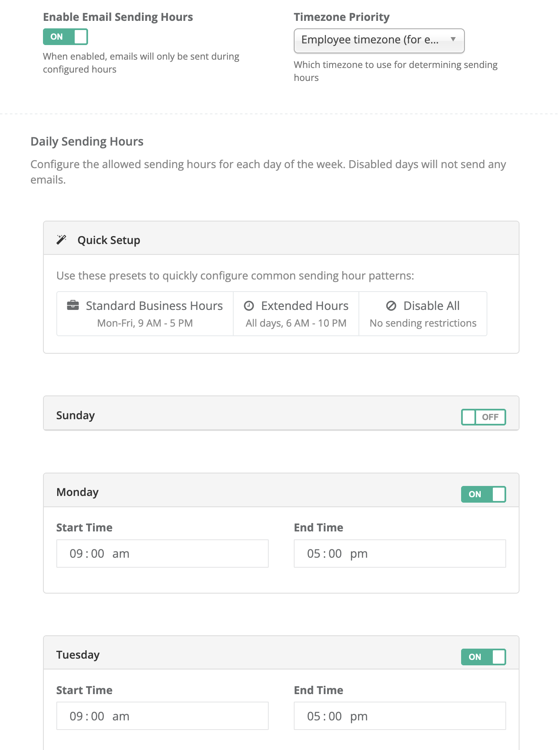Click the Monday panel heading label
This screenshot has height=750, width=560.
coord(78,492)
